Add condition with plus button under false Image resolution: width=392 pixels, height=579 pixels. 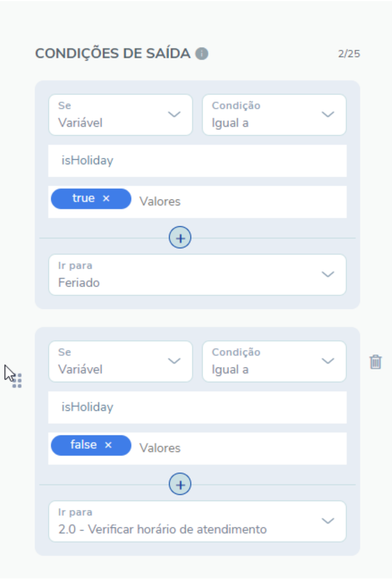click(180, 484)
